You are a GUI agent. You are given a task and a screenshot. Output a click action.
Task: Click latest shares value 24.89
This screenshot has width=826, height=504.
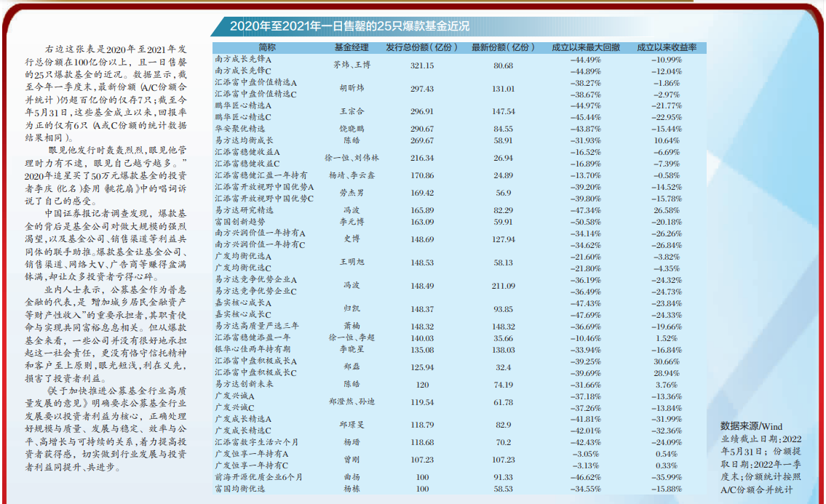pos(503,175)
